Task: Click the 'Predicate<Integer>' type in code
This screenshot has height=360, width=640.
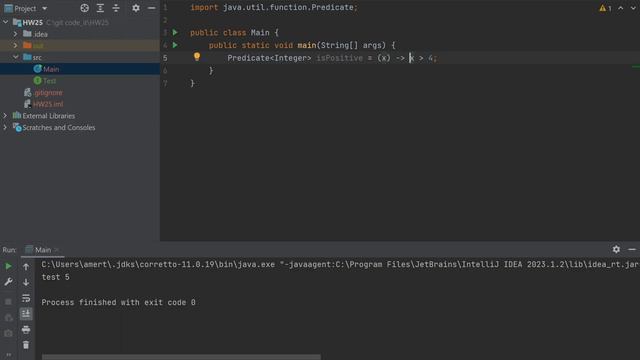Action: (x=269, y=58)
